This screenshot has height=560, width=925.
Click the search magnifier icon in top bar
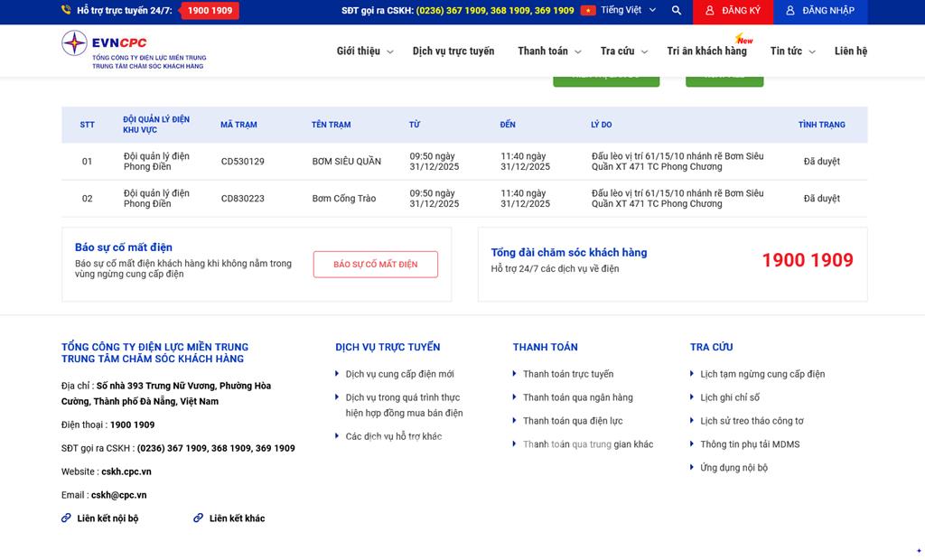click(677, 11)
